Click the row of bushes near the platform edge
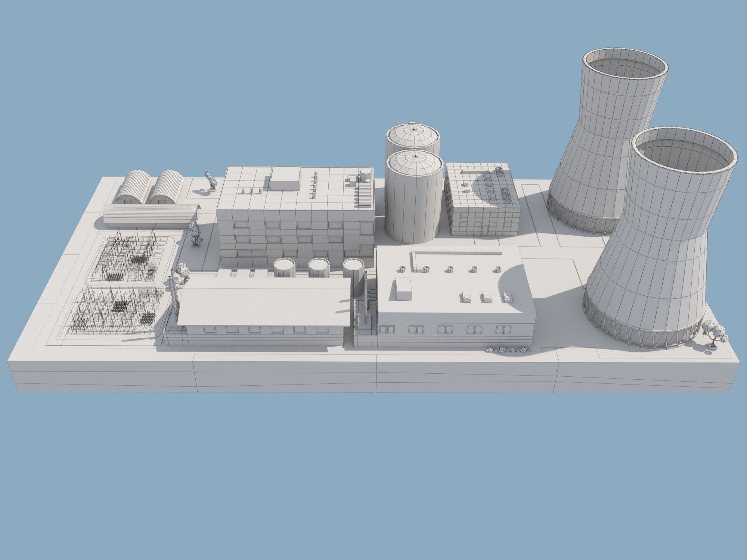 [x=508, y=350]
